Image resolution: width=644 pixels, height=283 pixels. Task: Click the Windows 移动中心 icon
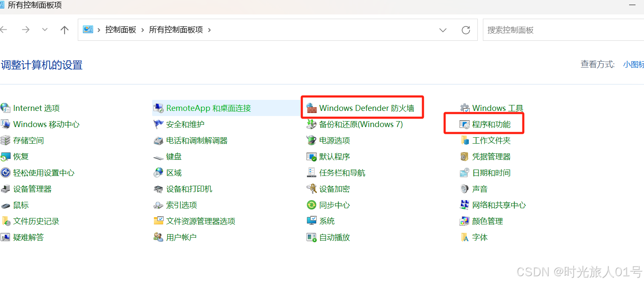coord(5,124)
